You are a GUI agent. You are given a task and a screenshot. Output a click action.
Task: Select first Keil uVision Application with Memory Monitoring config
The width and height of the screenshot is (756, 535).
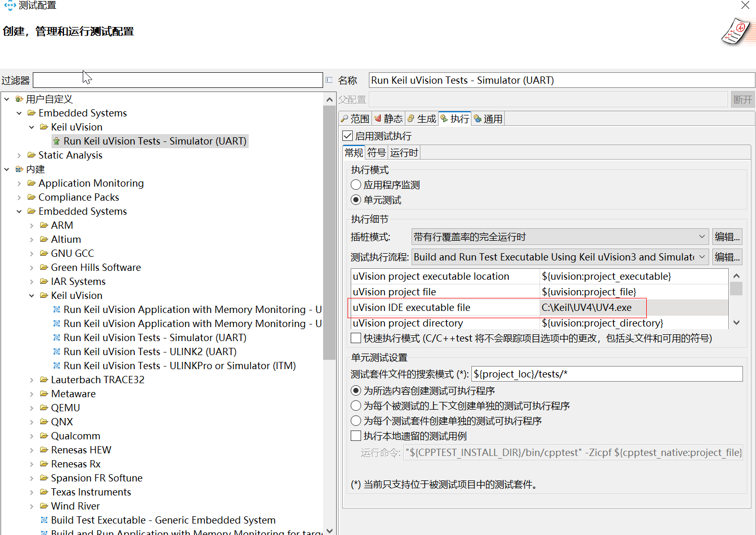pos(193,309)
